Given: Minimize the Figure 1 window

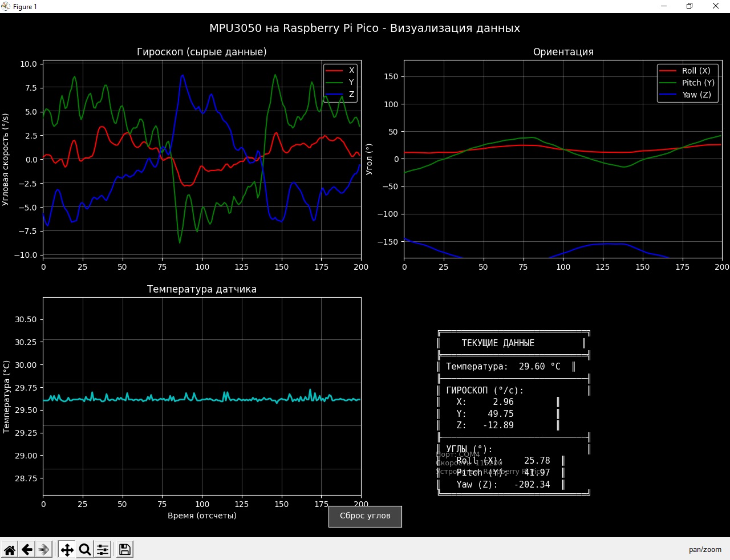Looking at the screenshot, I should (x=664, y=6).
